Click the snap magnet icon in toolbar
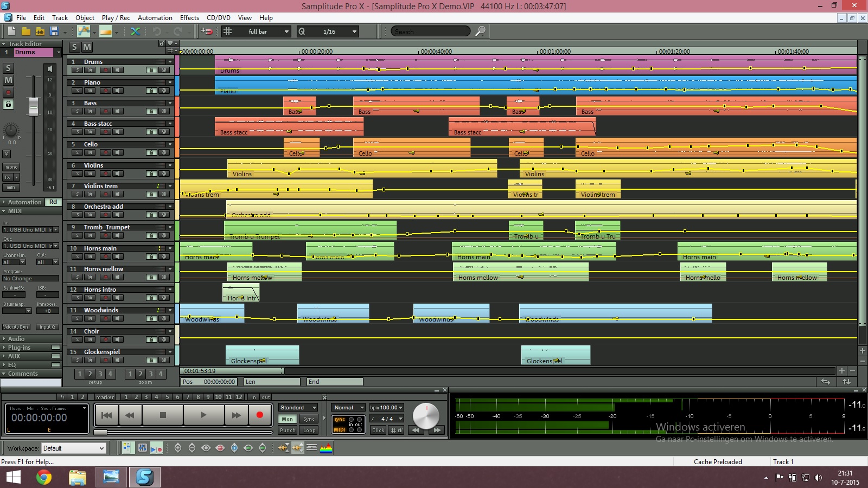The height and width of the screenshot is (488, 868). (207, 31)
